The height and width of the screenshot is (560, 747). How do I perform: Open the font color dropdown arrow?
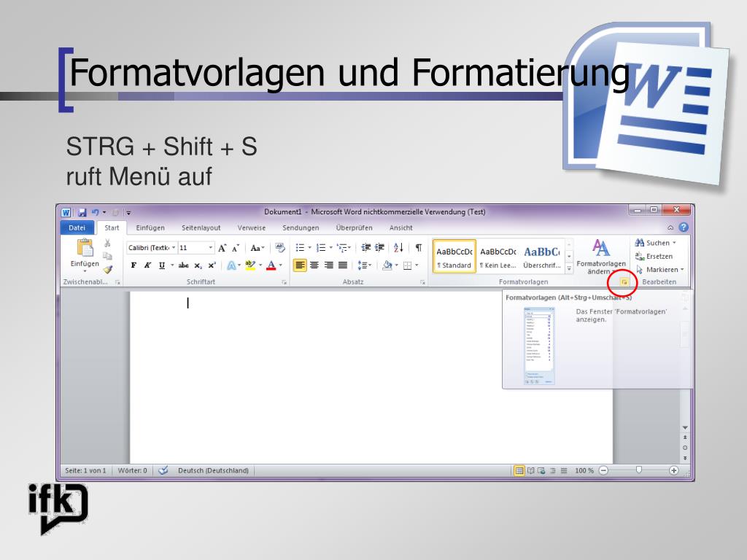pyautogui.click(x=281, y=265)
